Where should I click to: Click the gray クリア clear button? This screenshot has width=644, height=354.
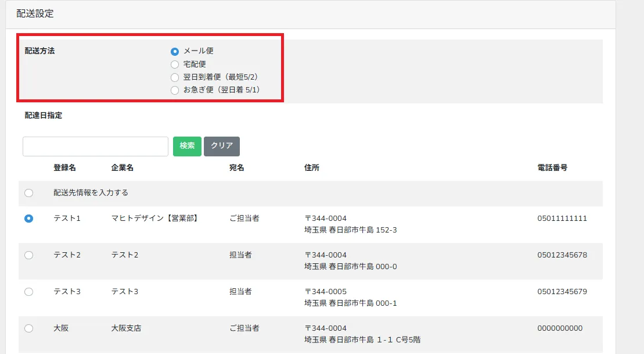click(221, 146)
